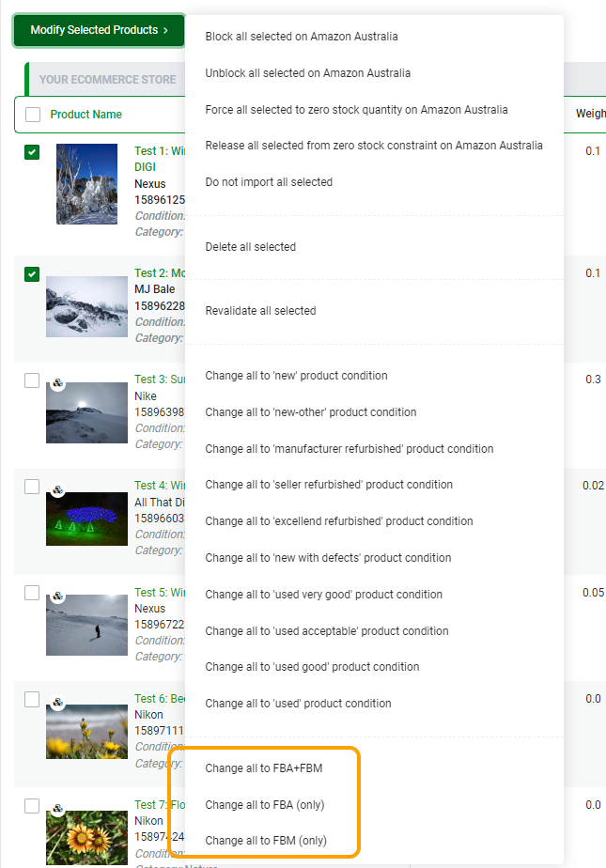Open the Modify Selected Products menu button
Screen dimensions: 606x868
pos(99,30)
